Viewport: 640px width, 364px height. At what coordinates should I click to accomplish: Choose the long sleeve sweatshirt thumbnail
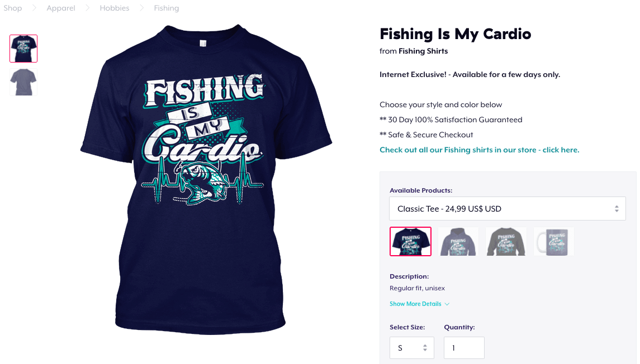[506, 241]
